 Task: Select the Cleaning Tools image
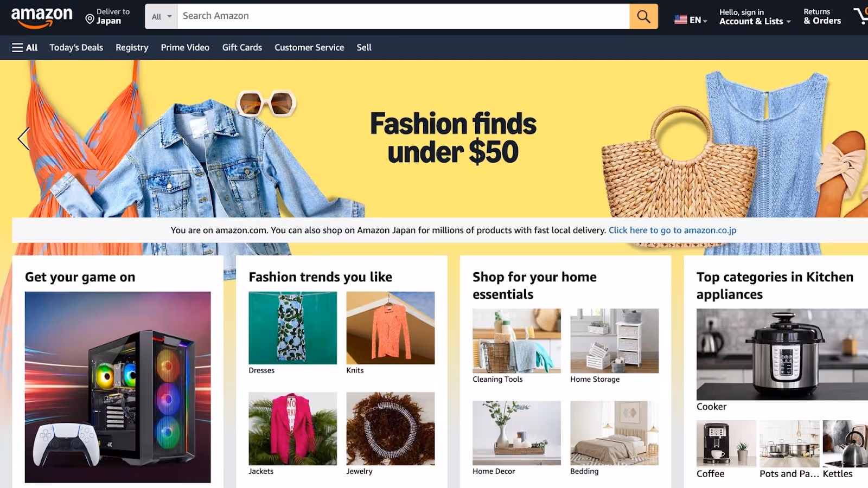pos(516,341)
